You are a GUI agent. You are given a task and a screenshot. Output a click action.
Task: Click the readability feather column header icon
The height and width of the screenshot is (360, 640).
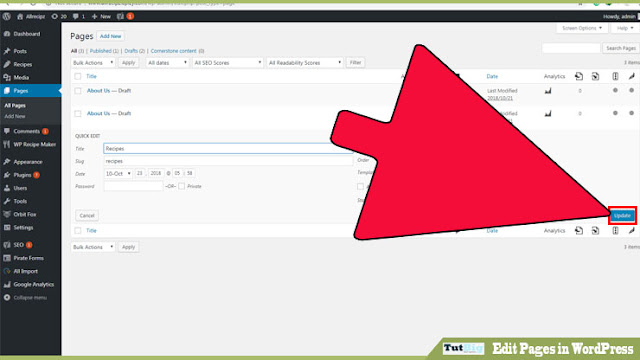point(631,76)
